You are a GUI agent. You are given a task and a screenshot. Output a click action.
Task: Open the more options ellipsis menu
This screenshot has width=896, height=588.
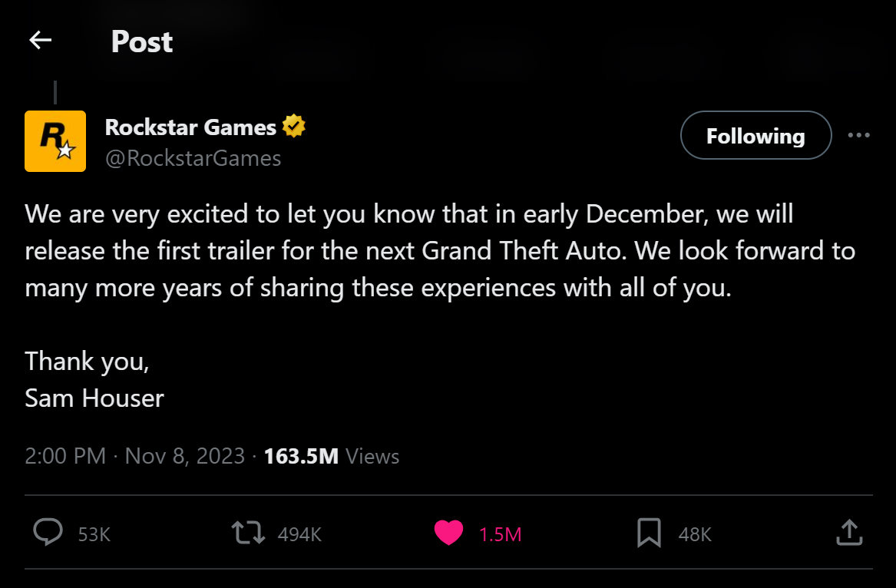(x=859, y=135)
